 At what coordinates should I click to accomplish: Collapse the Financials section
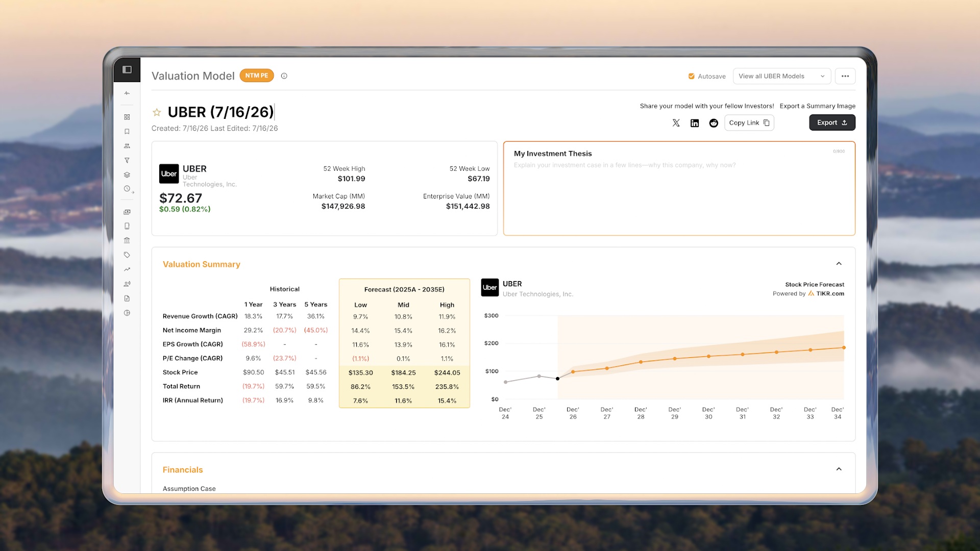pos(839,469)
